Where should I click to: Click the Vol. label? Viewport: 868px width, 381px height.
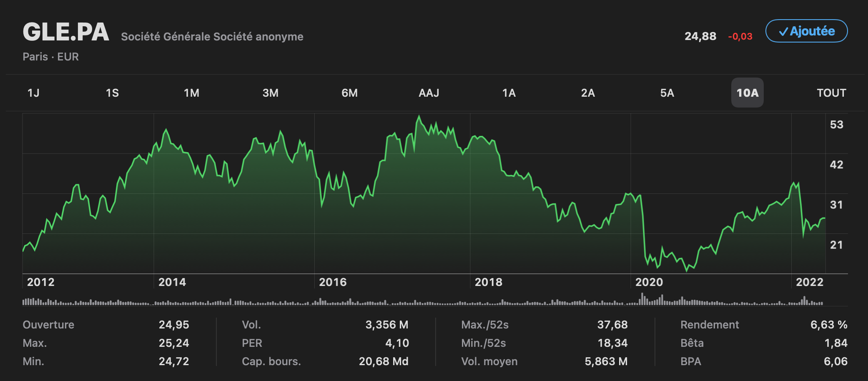point(251,325)
